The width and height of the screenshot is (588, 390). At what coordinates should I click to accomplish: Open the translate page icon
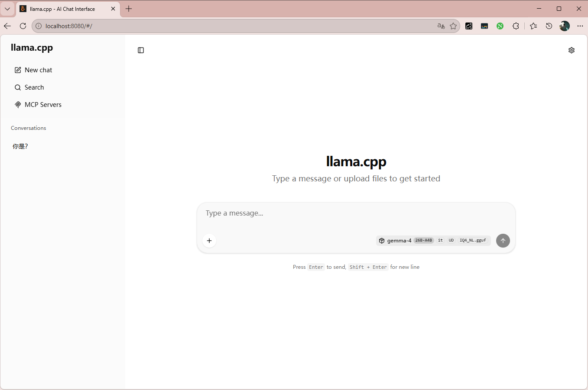pos(441,26)
